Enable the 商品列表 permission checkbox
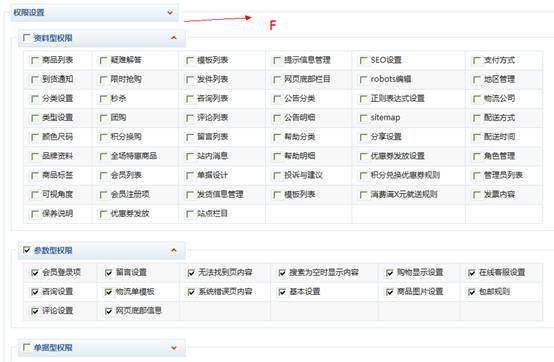The width and height of the screenshot is (554, 362). pos(35,60)
